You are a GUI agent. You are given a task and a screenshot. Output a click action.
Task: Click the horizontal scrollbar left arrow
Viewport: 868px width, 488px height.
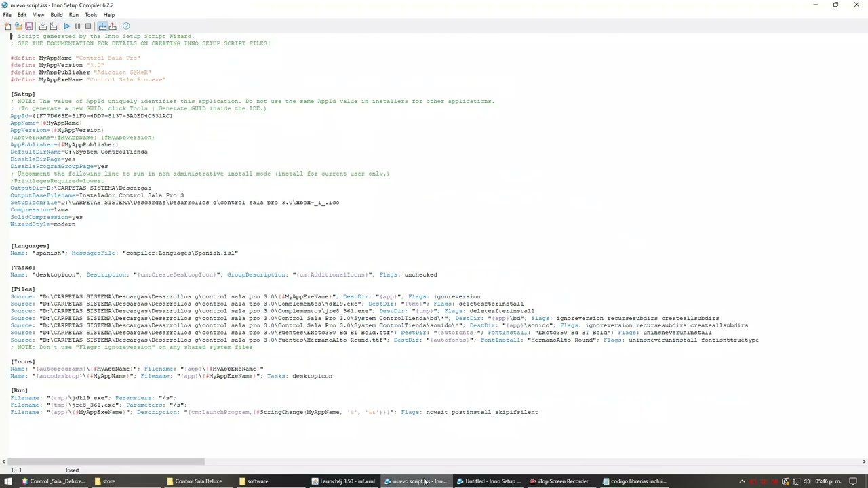3,462
